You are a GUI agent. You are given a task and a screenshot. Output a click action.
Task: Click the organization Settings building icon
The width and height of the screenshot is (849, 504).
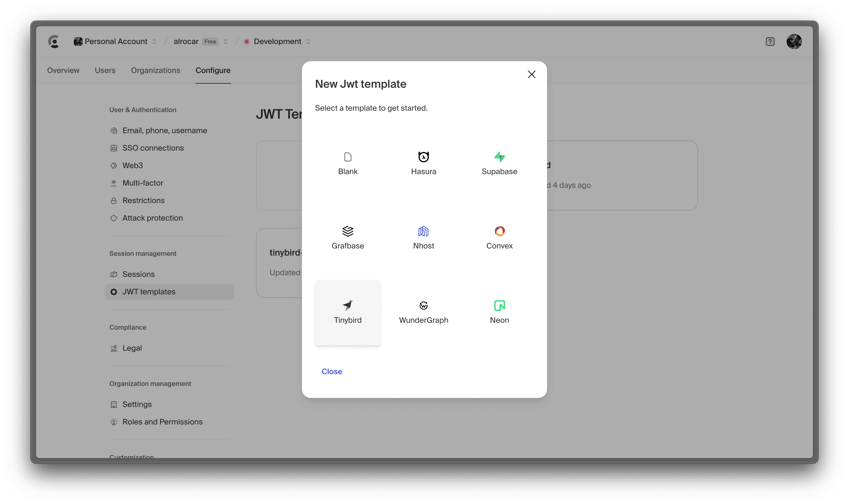point(114,405)
